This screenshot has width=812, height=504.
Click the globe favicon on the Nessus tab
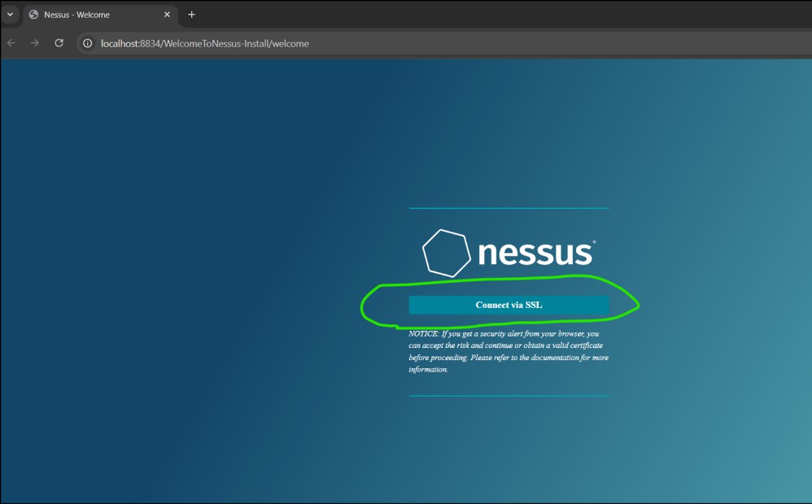(x=33, y=15)
